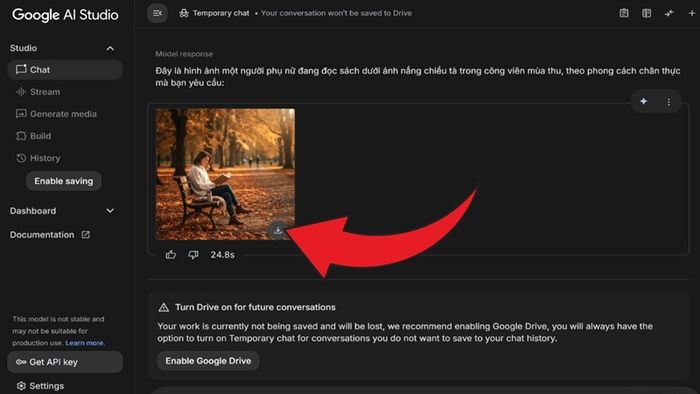Screen dimensions: 700x394
Task: Open the system instructions clipboard icon
Action: (x=624, y=13)
